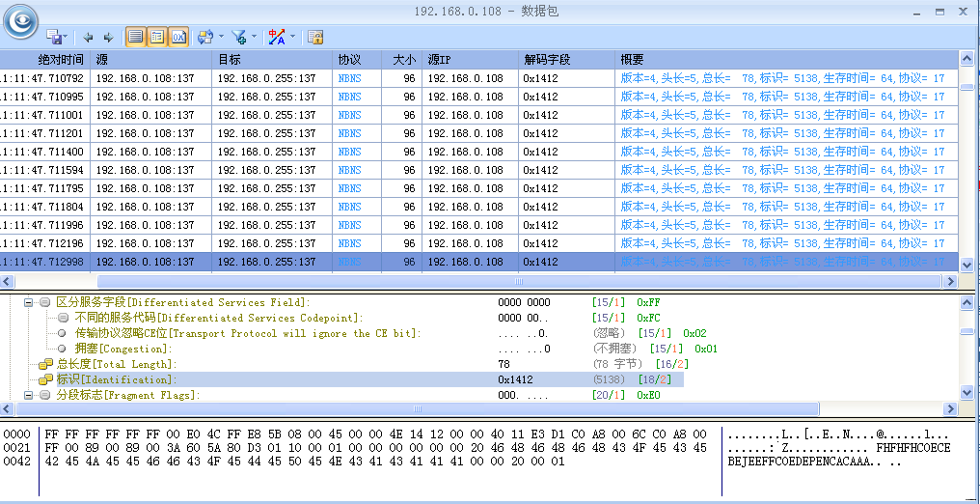Click the lock icon in toolbar
Image resolution: width=980 pixels, height=504 pixels.
pyautogui.click(x=315, y=38)
